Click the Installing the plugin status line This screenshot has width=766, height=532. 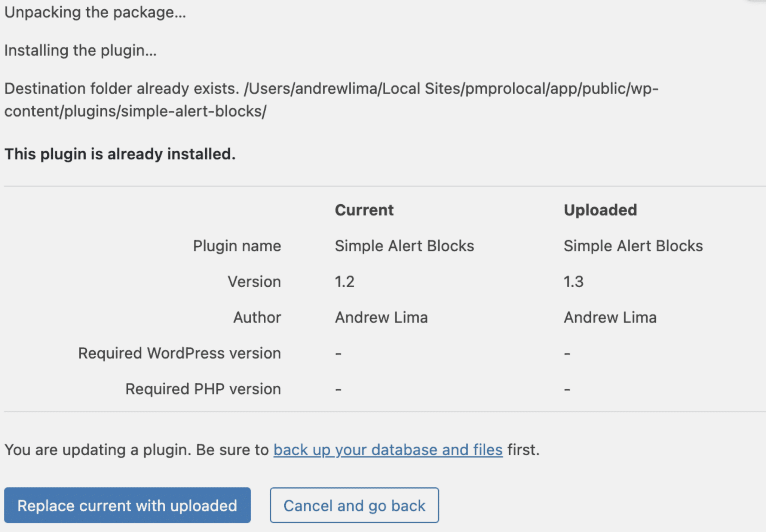[80, 51]
